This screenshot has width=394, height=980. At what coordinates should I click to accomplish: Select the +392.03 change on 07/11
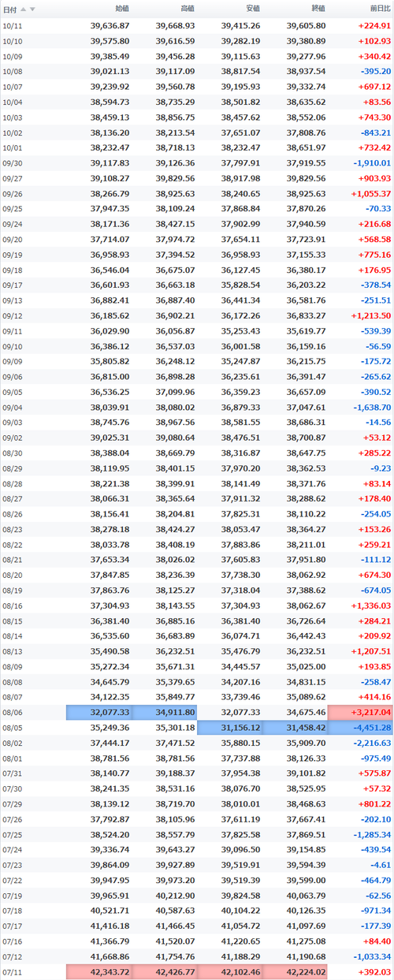(374, 972)
